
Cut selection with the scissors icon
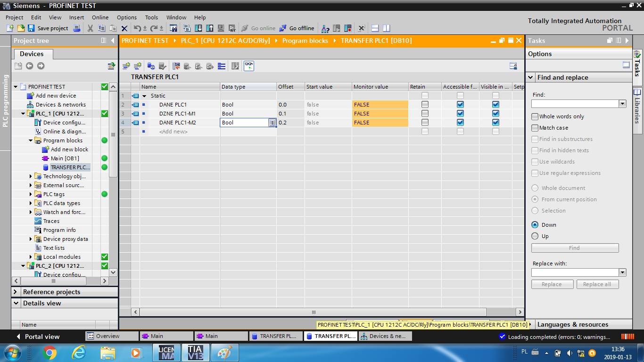click(90, 28)
